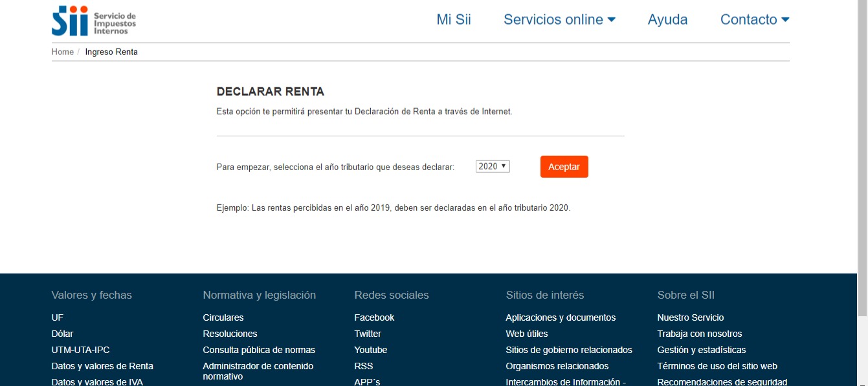Viewport: 868px width, 386px height.
Task: Expand the Contacto dropdown menu
Action: 754,19
